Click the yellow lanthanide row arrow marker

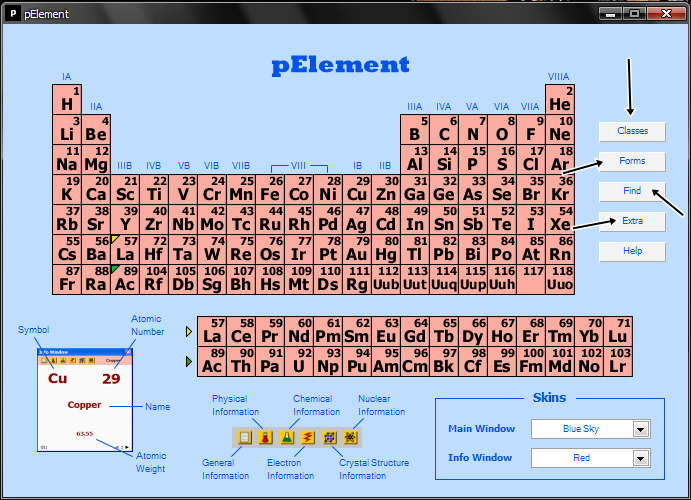(189, 332)
